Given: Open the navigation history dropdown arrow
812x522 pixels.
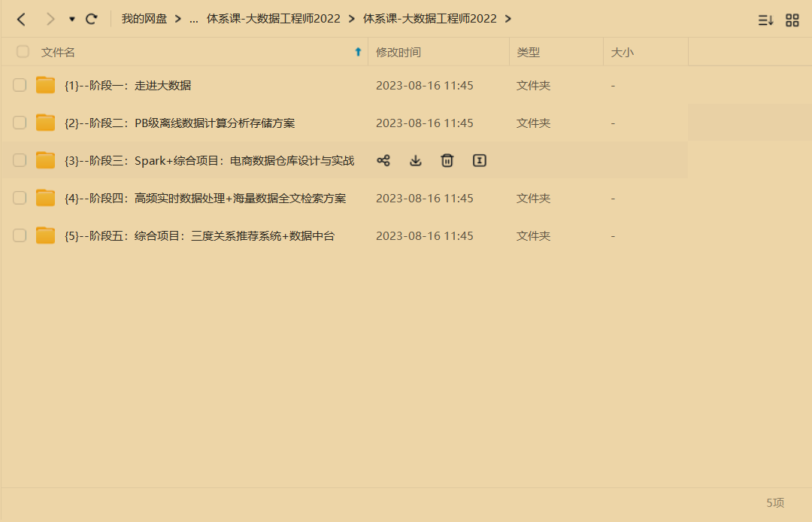Looking at the screenshot, I should 72,20.
